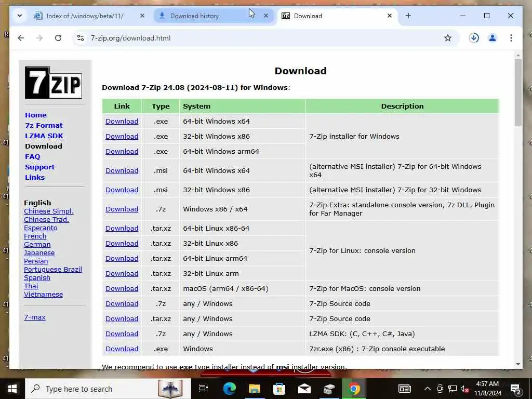532x399 pixels.
Task: Open Microsoft Store from taskbar
Action: [x=279, y=389]
